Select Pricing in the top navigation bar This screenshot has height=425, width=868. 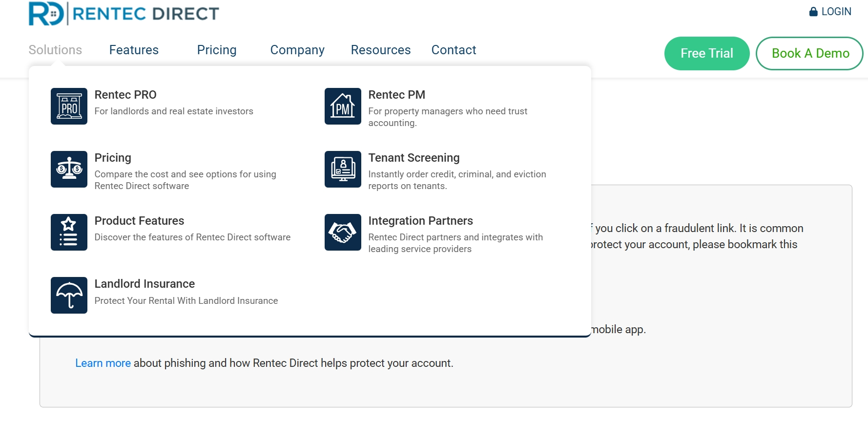pyautogui.click(x=217, y=50)
